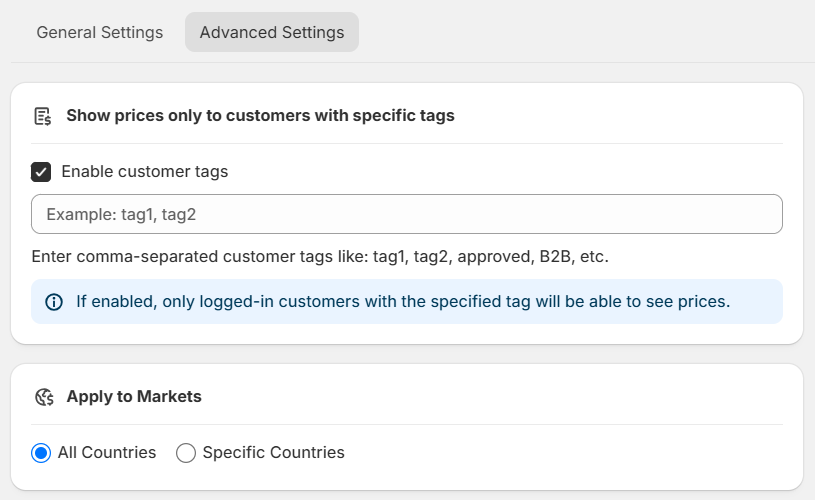Click the price list icon beside Show prices heading
815x500 pixels.
[x=43, y=116]
